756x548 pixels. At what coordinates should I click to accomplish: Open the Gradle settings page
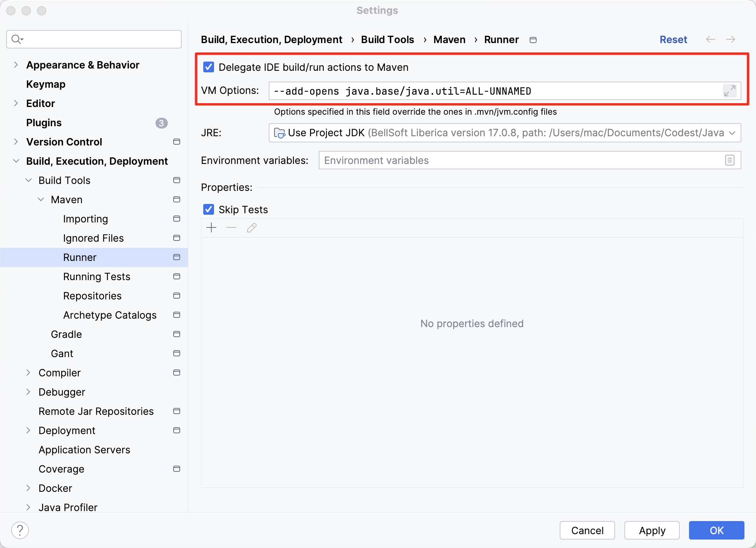click(66, 334)
